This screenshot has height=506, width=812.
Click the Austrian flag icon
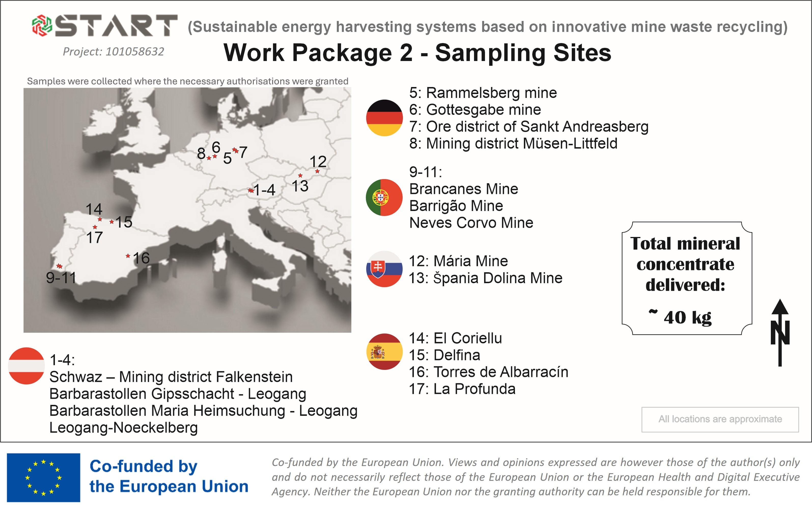pyautogui.click(x=26, y=366)
